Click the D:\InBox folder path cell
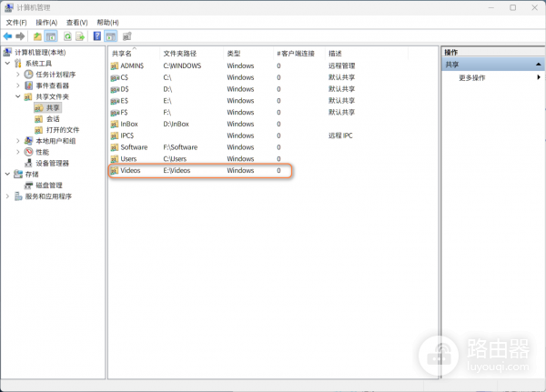This screenshot has width=546, height=392. click(177, 124)
